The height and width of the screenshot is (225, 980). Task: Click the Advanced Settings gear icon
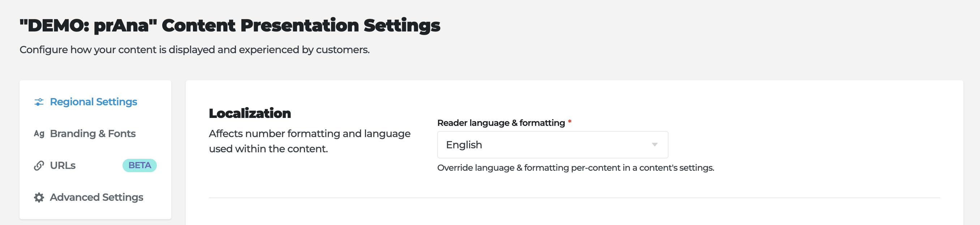pyautogui.click(x=39, y=197)
